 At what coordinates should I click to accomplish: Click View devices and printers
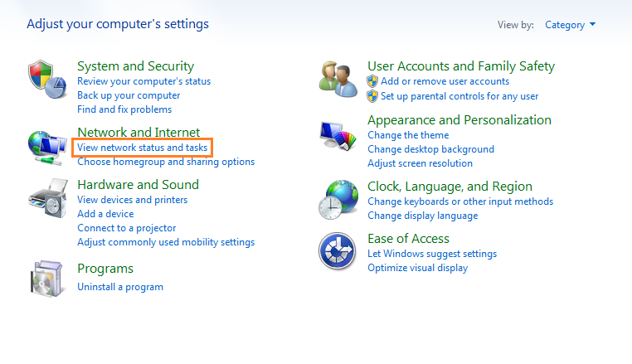132,200
